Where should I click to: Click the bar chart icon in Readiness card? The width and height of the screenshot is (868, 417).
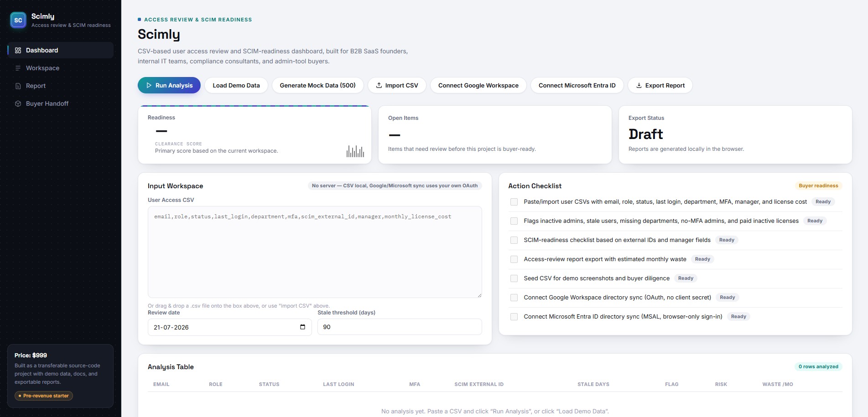(355, 151)
